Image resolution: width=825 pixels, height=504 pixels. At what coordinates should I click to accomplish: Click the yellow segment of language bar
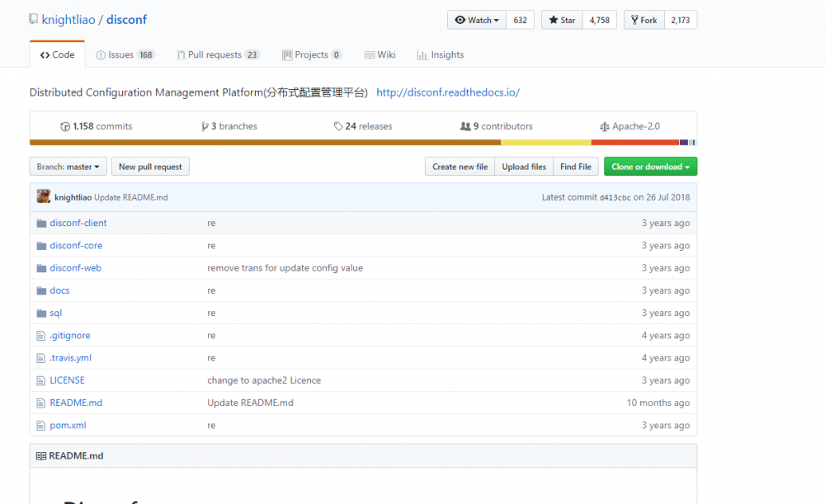coord(546,143)
